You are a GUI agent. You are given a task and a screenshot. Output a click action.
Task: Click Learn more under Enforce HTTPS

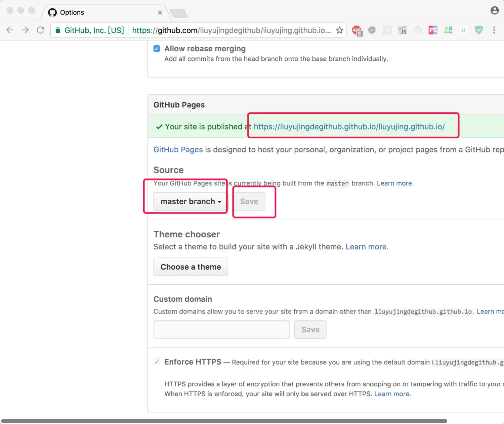(392, 394)
